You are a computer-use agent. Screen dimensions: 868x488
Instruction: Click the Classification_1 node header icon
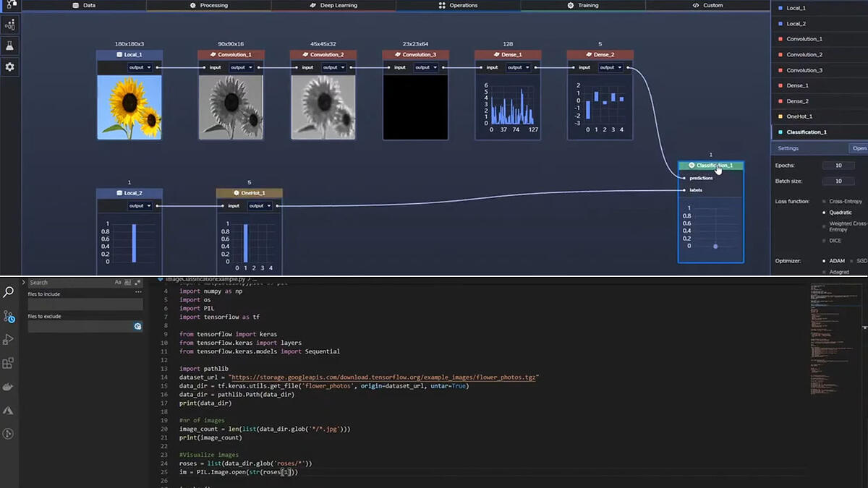point(692,166)
